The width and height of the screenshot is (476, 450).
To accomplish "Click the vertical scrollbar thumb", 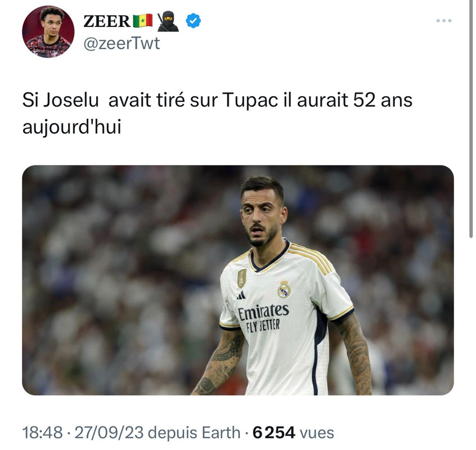I will 471,119.
